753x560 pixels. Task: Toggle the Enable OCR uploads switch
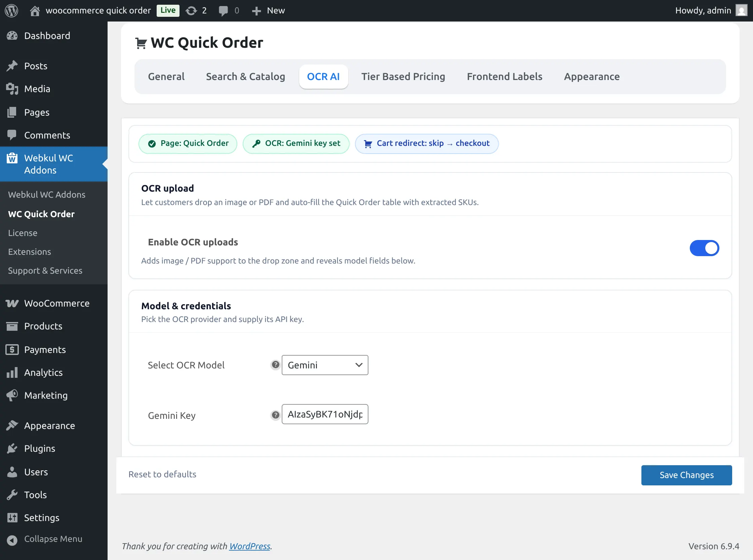pos(704,248)
